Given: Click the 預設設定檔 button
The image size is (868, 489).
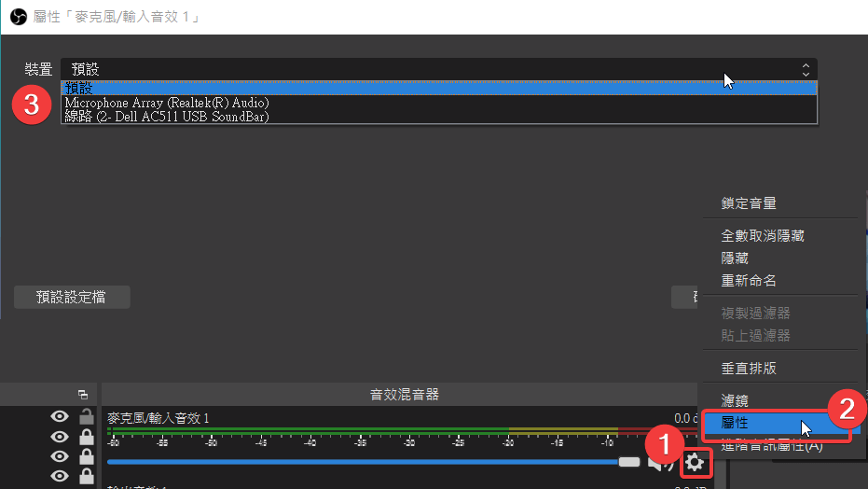Looking at the screenshot, I should point(72,298).
